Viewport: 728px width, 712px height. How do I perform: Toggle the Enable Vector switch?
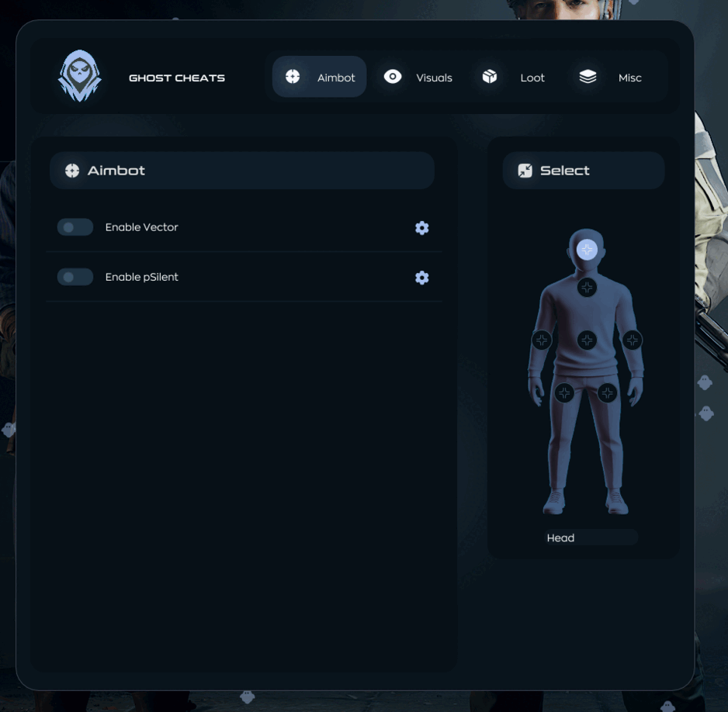pyautogui.click(x=75, y=227)
